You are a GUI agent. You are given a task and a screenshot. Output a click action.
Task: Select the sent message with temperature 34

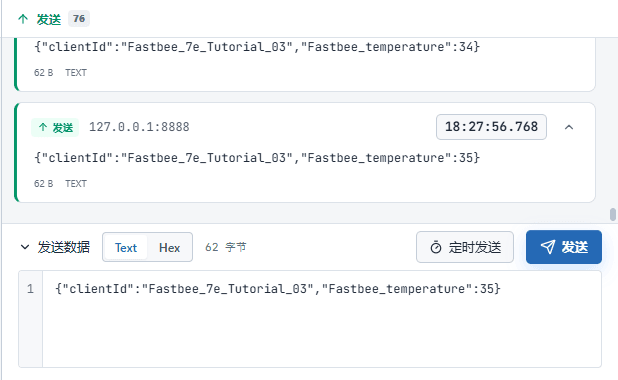coord(305,64)
